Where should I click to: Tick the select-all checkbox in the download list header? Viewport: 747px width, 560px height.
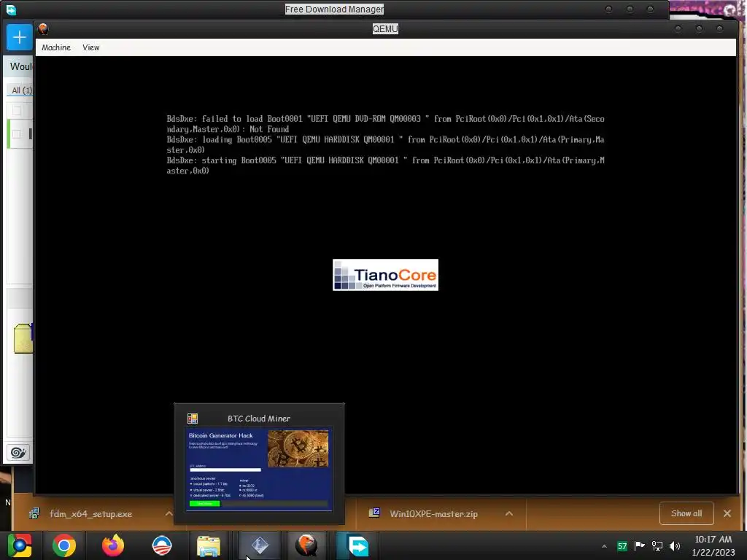click(x=17, y=111)
